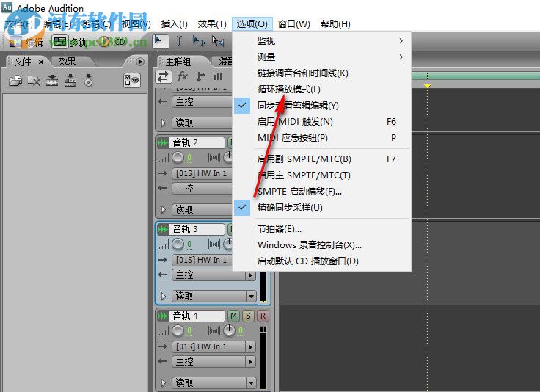
Task: Close the 文件 panel tab with x
Action: pos(41,62)
